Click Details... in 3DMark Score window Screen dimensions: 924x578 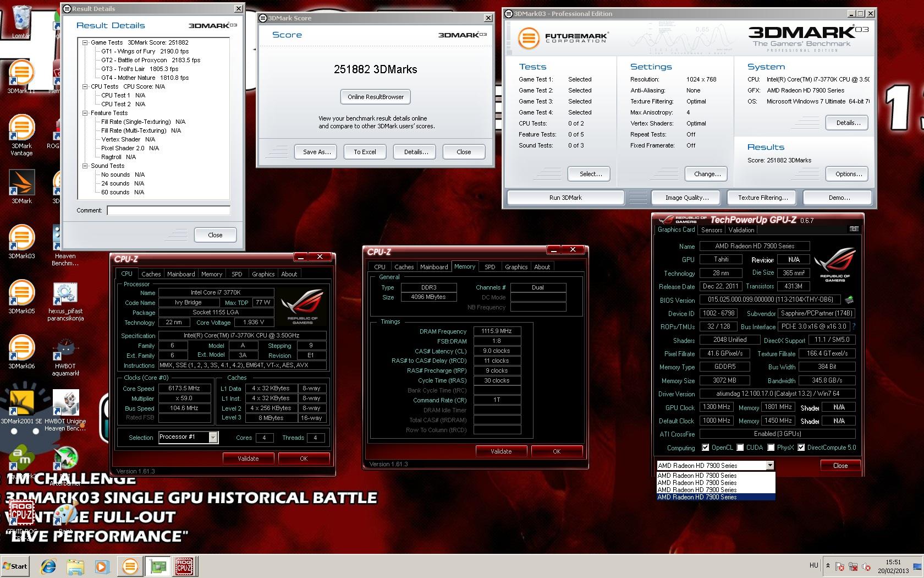416,152
